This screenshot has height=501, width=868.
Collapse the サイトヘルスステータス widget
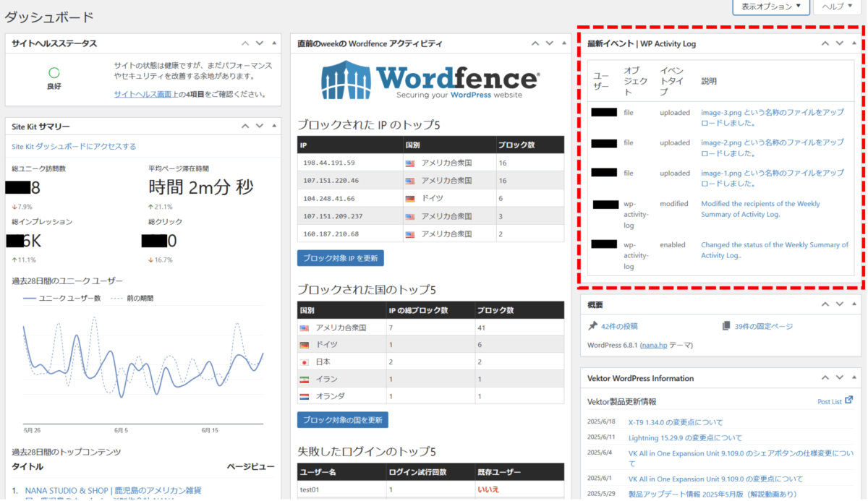tap(273, 43)
